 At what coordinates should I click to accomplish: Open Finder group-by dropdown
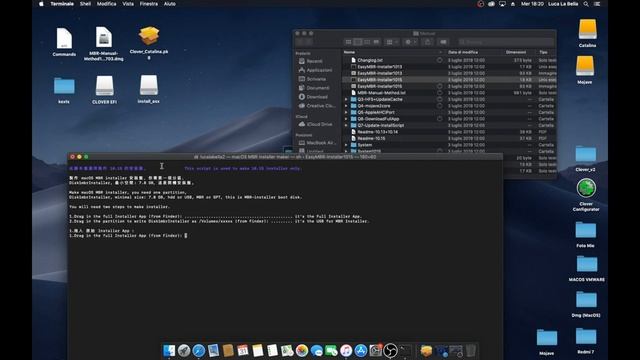392,42
